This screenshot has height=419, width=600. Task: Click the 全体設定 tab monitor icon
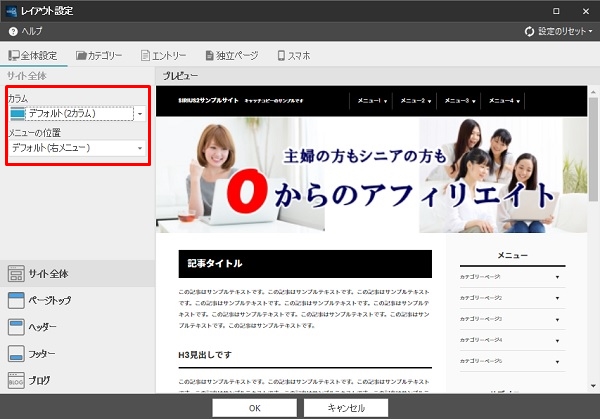tap(14, 55)
